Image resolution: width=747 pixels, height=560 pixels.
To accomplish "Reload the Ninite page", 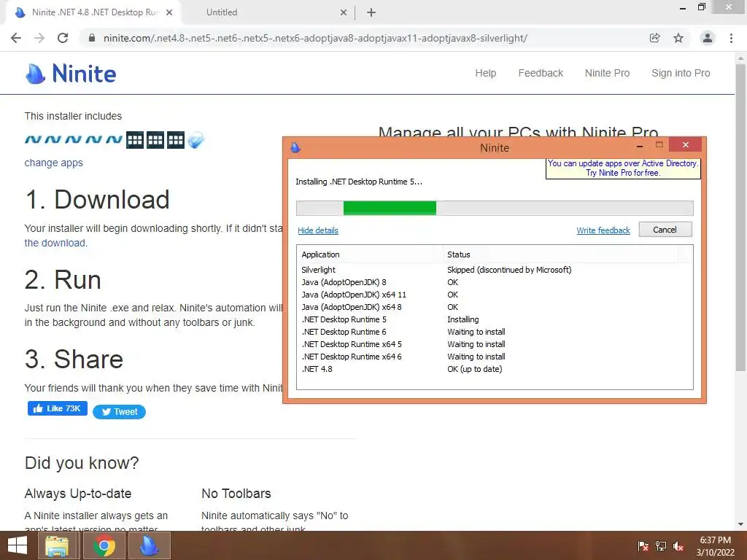I will (x=63, y=38).
